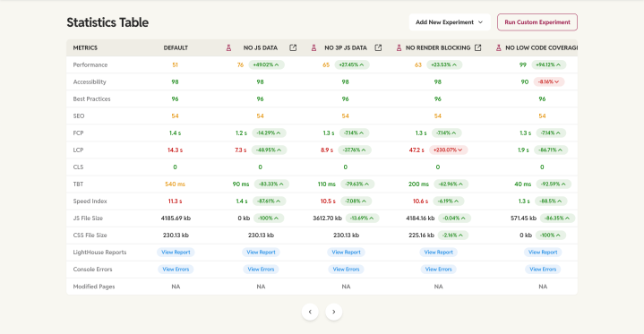Click the FCP row label
This screenshot has height=334, width=644.
[x=78, y=133]
